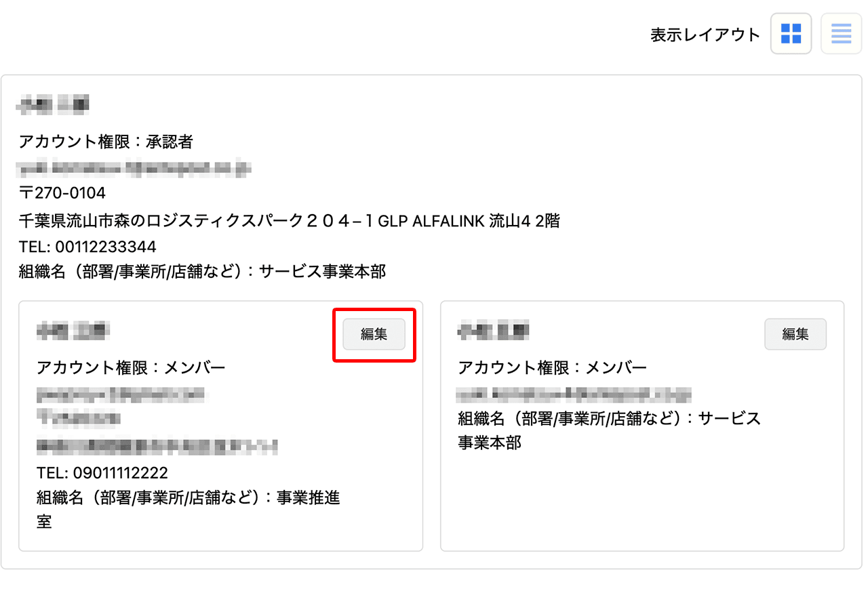
Task: Click the left member's blurred email address
Action: (x=122, y=394)
